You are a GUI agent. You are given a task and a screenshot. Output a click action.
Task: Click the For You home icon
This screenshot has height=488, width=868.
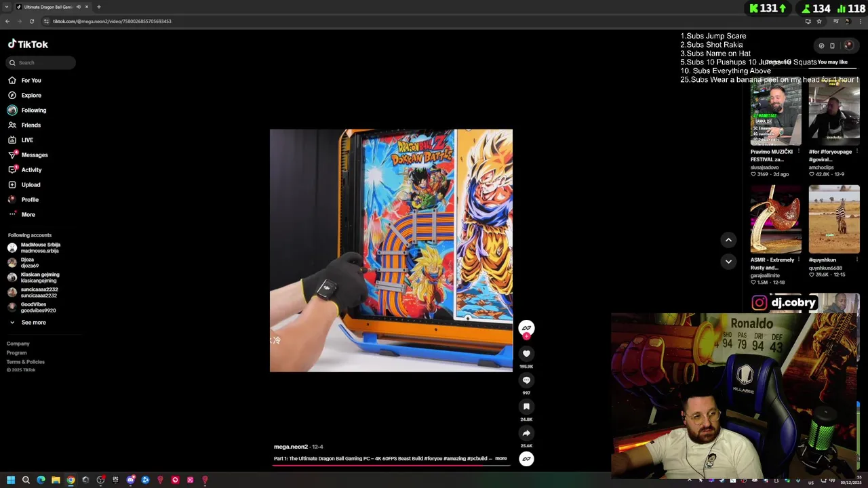click(x=12, y=80)
